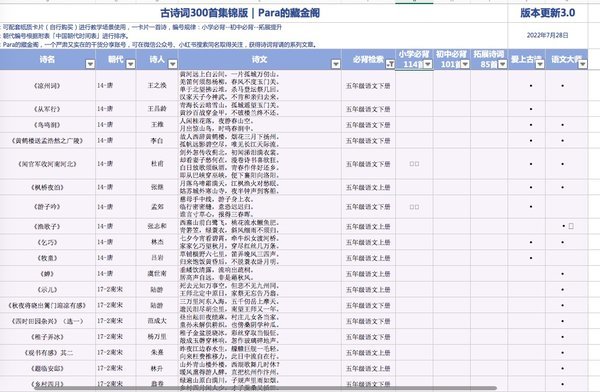Open the 拓展诗词 85首 filter dropdown

point(502,64)
